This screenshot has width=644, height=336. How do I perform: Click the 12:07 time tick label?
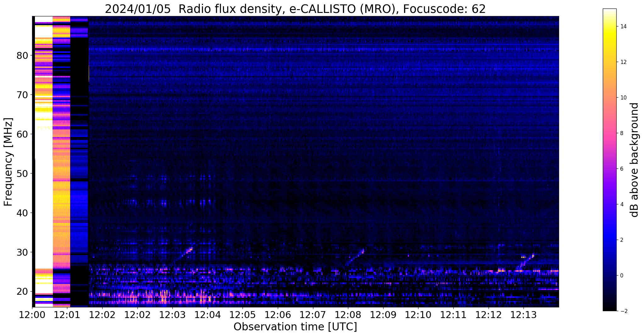tap(313, 315)
